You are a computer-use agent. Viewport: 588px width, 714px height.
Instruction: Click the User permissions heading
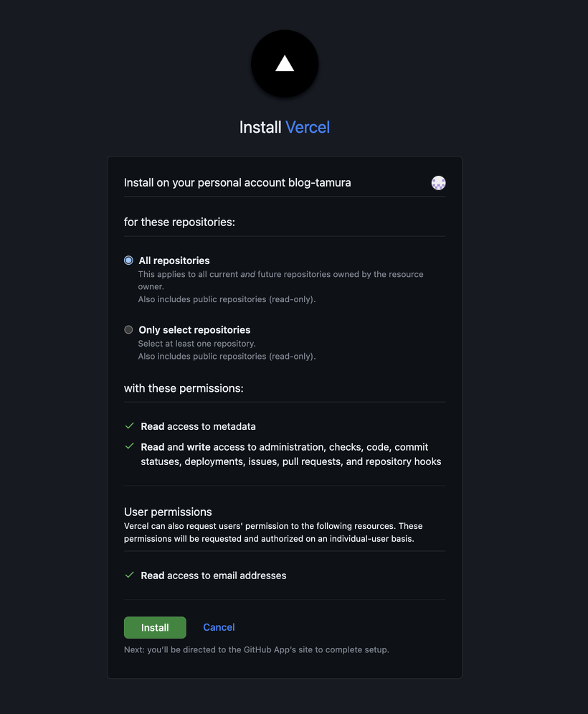[168, 512]
